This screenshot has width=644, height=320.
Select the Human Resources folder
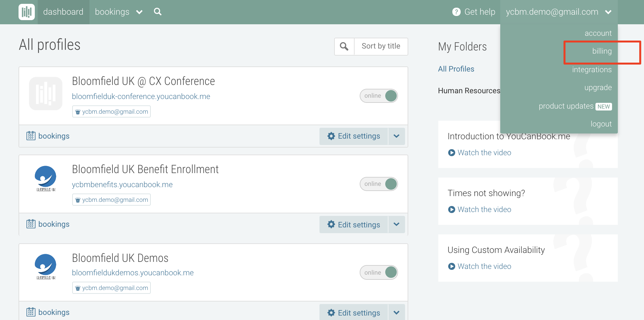[469, 91]
